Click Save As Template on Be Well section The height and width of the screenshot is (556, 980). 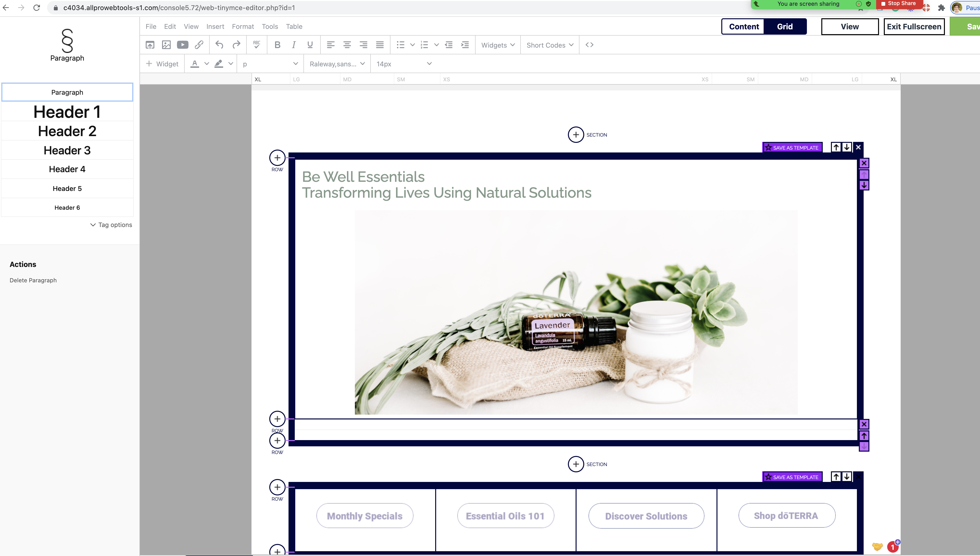[x=792, y=148]
